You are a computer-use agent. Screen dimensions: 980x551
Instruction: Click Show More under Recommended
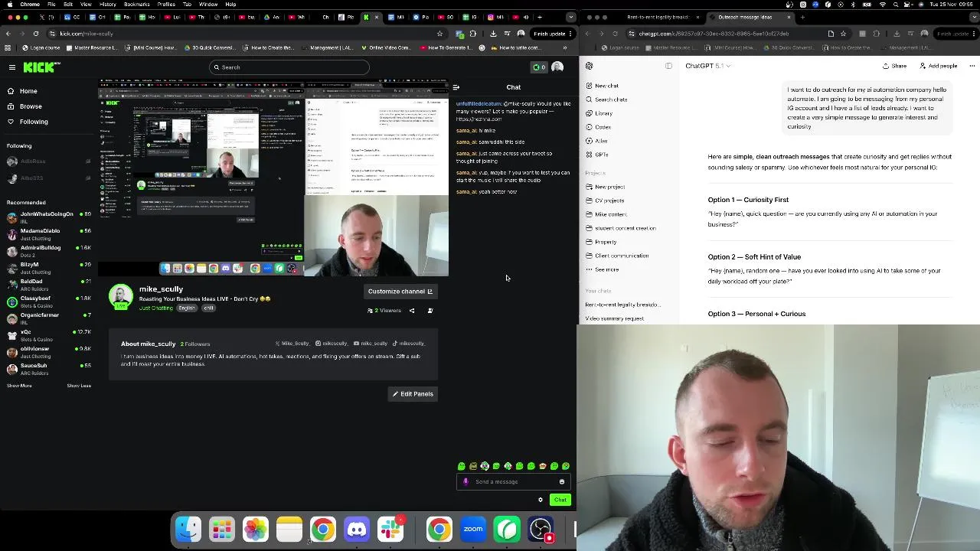point(19,386)
